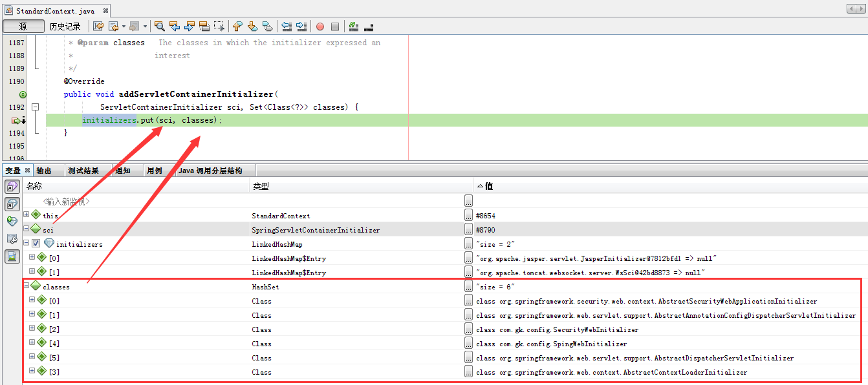Click the toggle rectangular selection icon
This screenshot has height=385, width=868.
coord(219,26)
